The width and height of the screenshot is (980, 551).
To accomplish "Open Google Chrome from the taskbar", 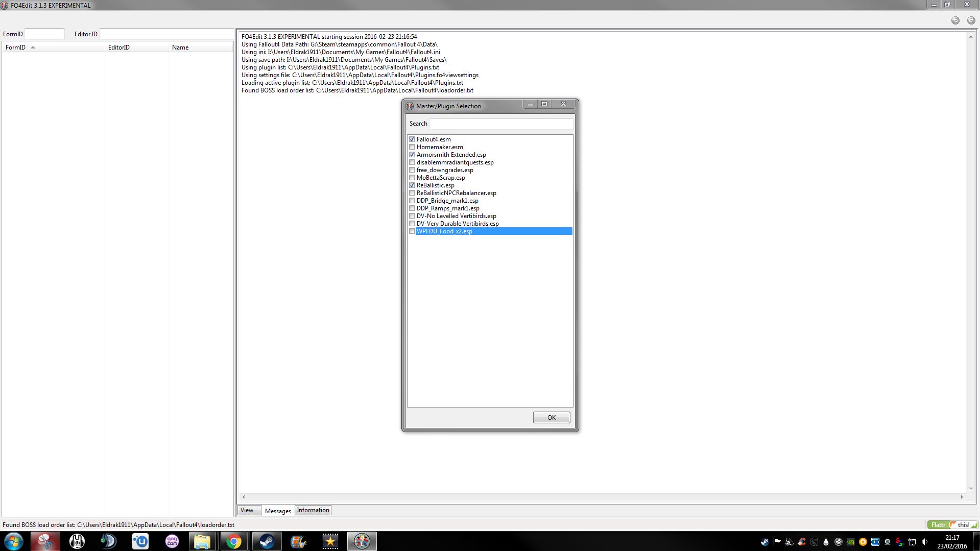I will pyautogui.click(x=234, y=541).
